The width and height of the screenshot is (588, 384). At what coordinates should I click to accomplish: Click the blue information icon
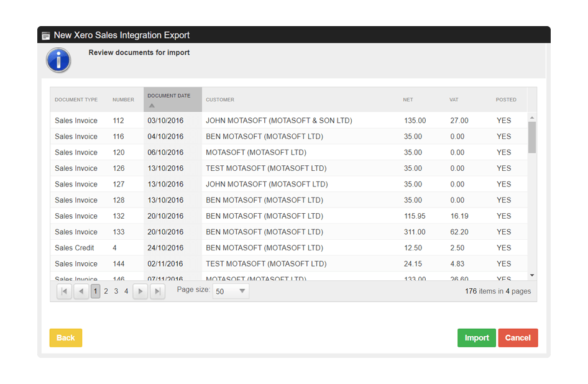pyautogui.click(x=58, y=60)
